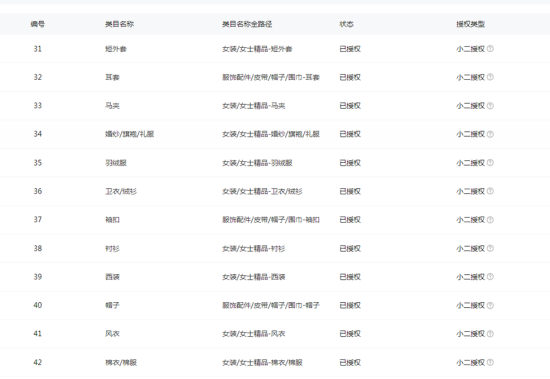Click the path 服饰配件/皮带/帽子/围巾-帽子

point(271,305)
